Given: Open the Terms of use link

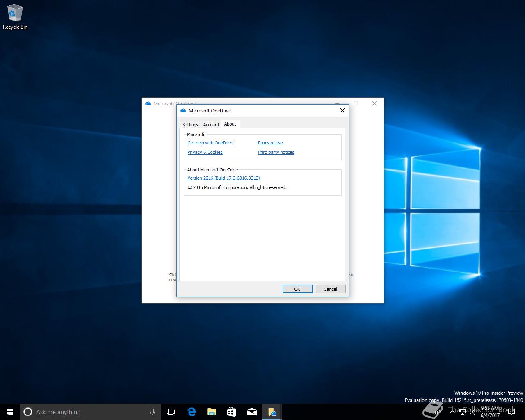Looking at the screenshot, I should click(270, 143).
